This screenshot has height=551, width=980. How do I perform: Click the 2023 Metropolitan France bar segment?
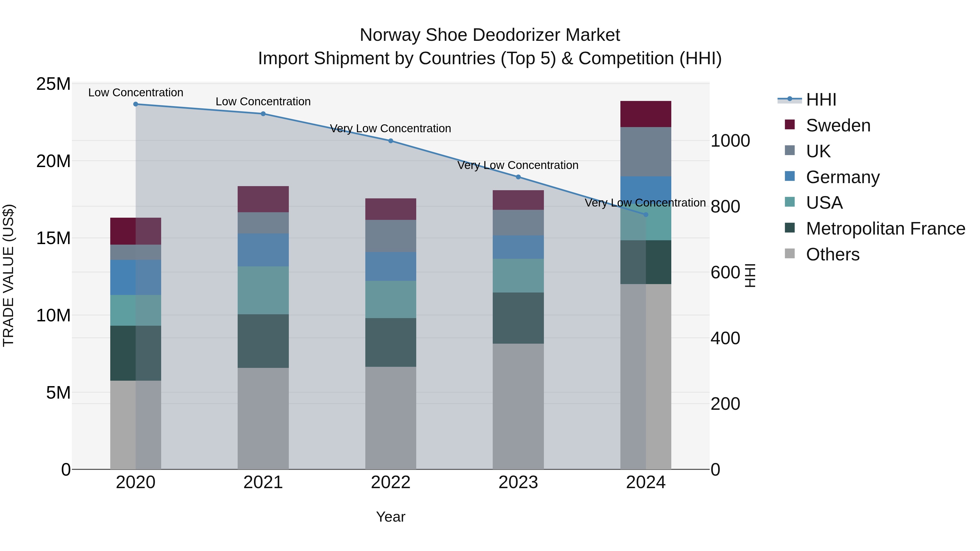(518, 318)
